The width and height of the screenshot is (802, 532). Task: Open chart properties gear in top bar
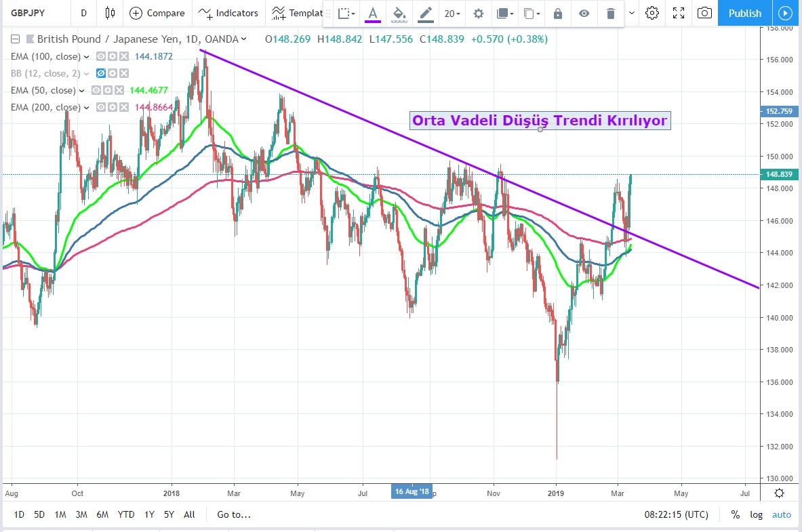point(651,13)
